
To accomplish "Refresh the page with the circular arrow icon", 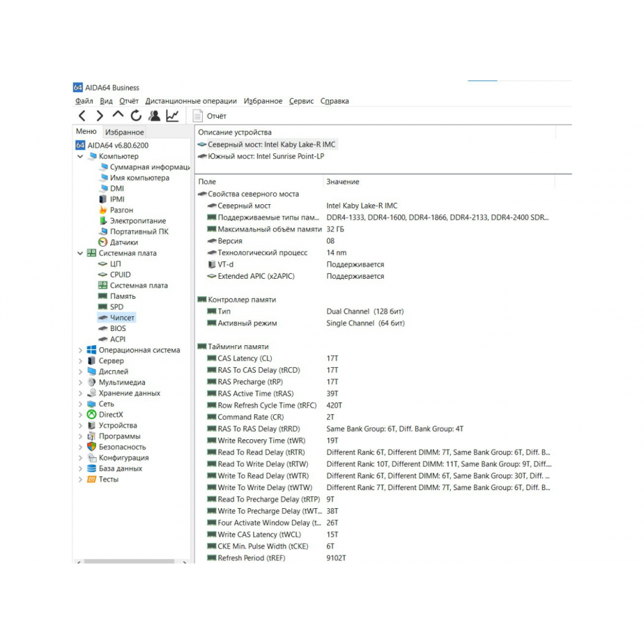I will [x=136, y=116].
